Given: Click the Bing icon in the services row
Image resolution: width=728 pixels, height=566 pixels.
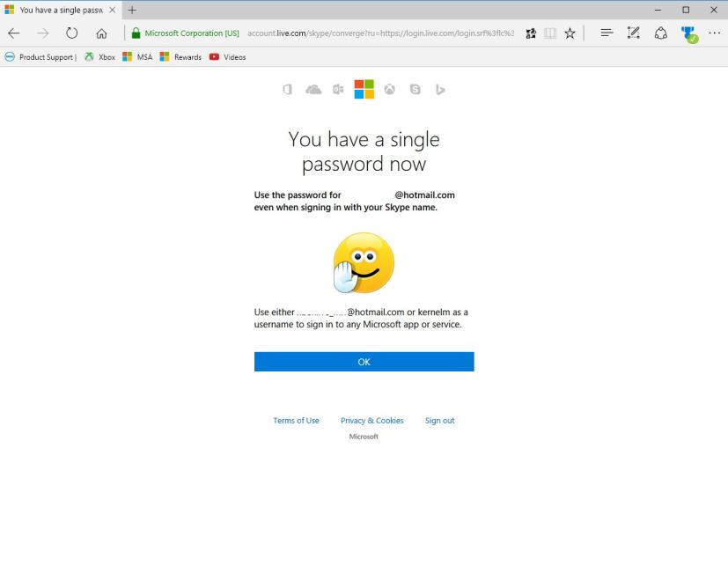Looking at the screenshot, I should 440,90.
